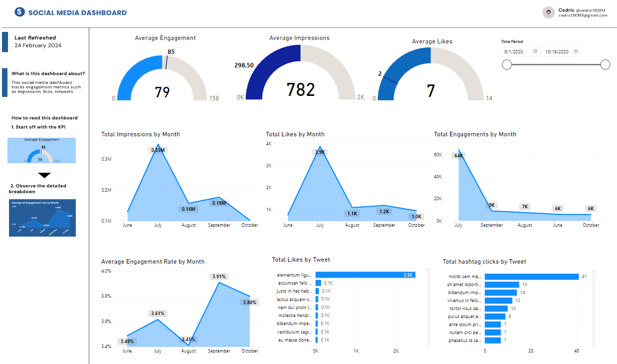Click the eu massa done... tweet label
Image resolution: width=617 pixels, height=364 pixels.
pyautogui.click(x=294, y=340)
